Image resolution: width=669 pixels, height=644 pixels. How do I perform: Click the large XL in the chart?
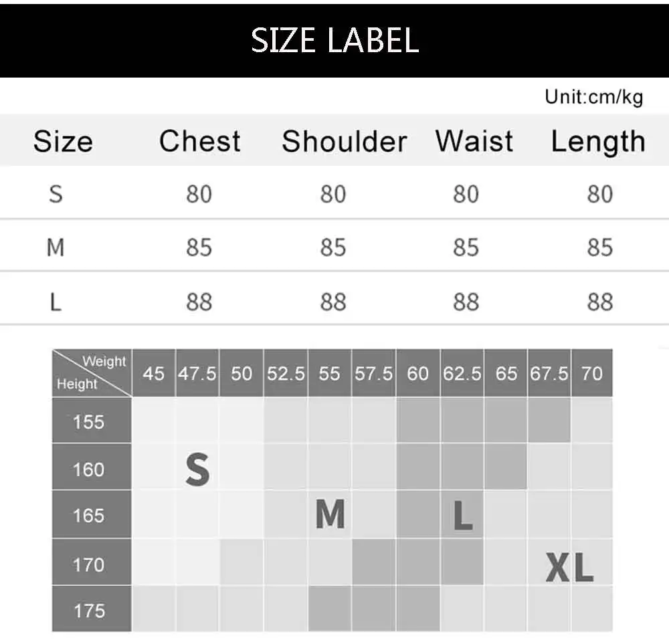570,567
